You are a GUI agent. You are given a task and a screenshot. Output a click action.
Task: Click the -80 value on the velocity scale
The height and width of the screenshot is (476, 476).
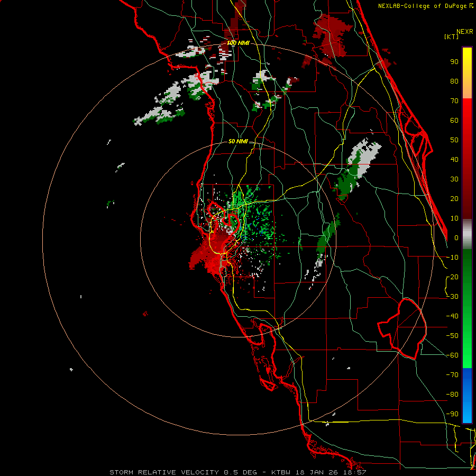coord(452,395)
